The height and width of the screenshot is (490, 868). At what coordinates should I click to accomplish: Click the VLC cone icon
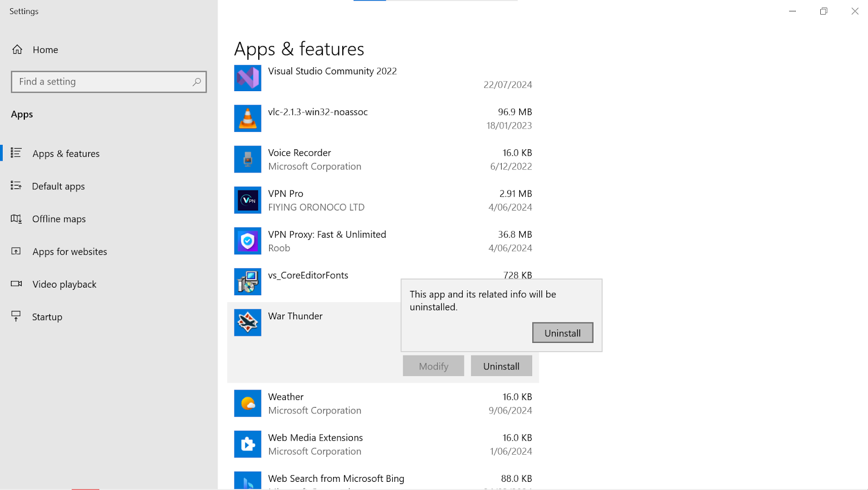coord(248,118)
